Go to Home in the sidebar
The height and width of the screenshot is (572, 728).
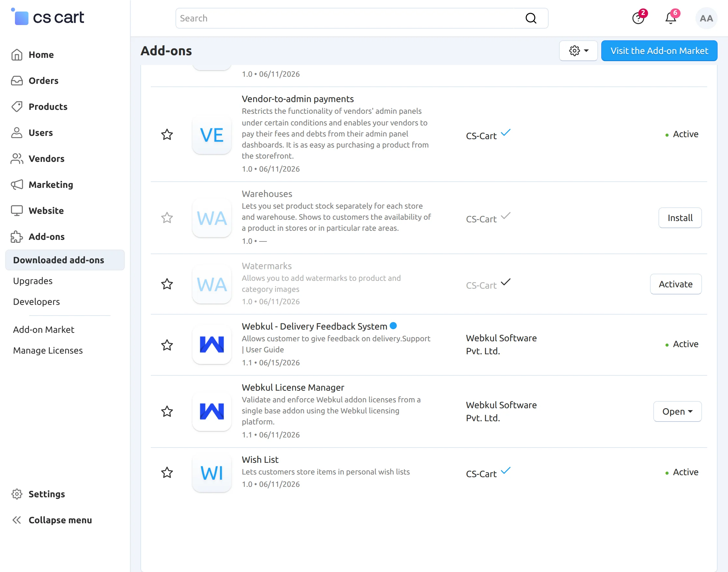41,55
